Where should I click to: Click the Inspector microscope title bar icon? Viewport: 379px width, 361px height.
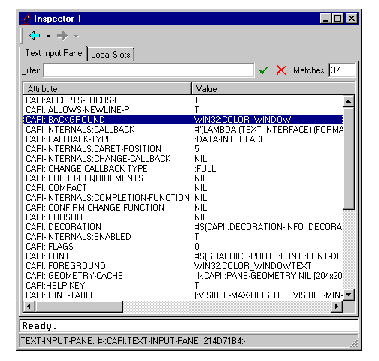tap(26, 19)
